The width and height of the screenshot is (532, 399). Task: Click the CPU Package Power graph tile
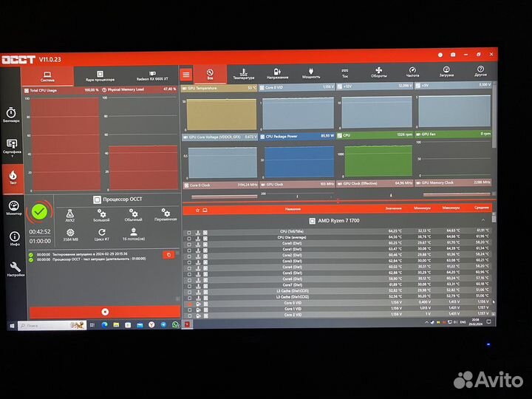pyautogui.click(x=297, y=157)
